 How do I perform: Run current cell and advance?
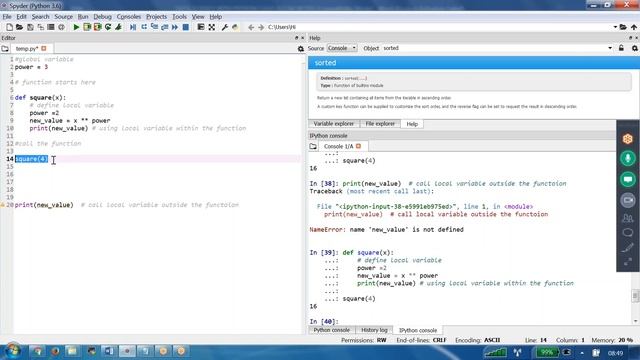click(x=98, y=27)
